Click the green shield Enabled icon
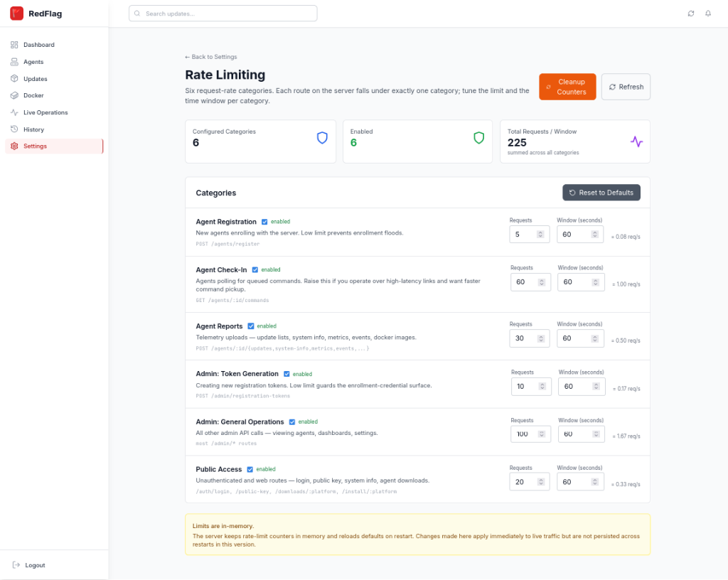The width and height of the screenshot is (728, 580). tap(478, 138)
